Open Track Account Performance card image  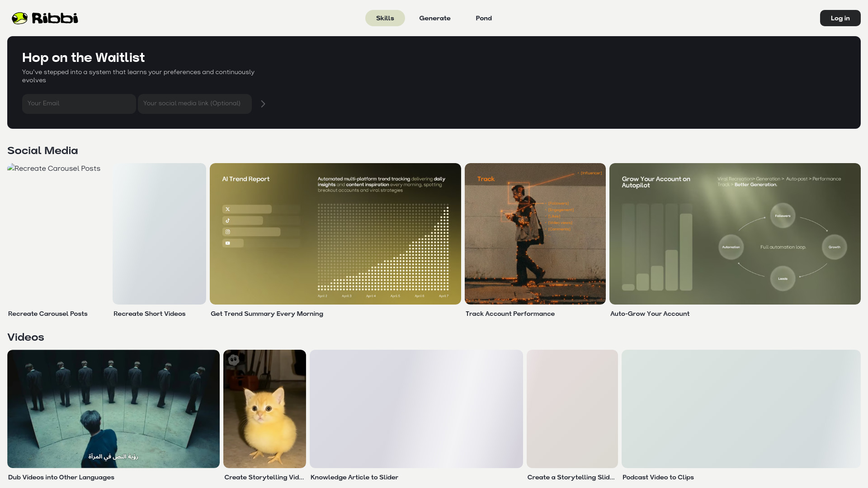pos(535,234)
